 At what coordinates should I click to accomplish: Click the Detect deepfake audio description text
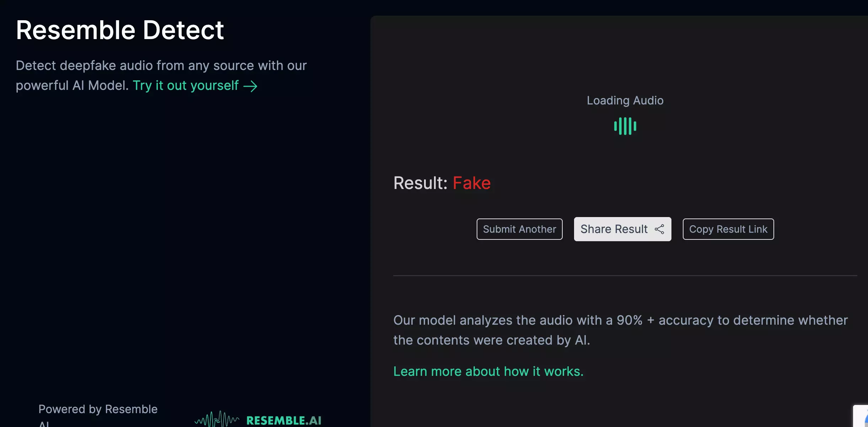point(161,75)
